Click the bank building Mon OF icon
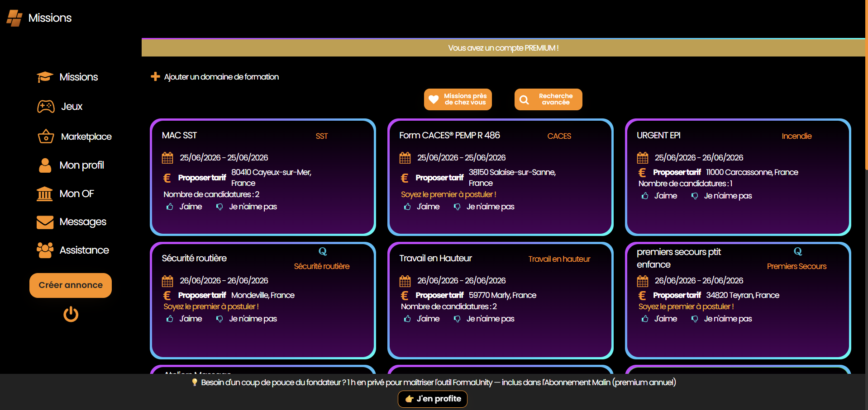This screenshot has width=868, height=410. tap(44, 193)
